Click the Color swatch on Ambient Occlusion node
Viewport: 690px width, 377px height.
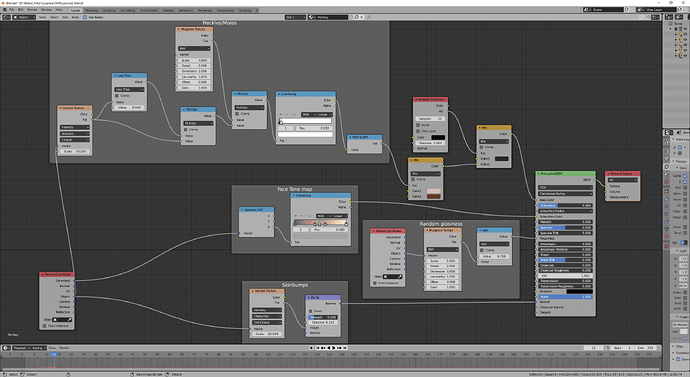438,137
